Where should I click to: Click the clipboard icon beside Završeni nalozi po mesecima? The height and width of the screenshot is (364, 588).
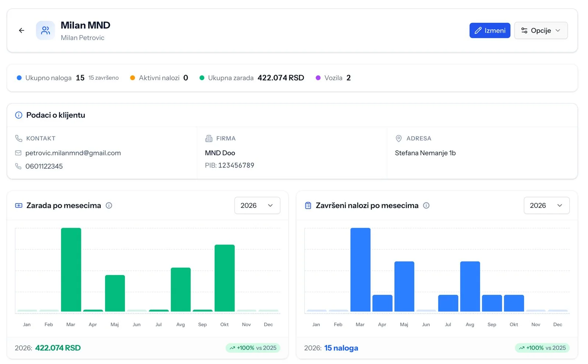click(308, 205)
